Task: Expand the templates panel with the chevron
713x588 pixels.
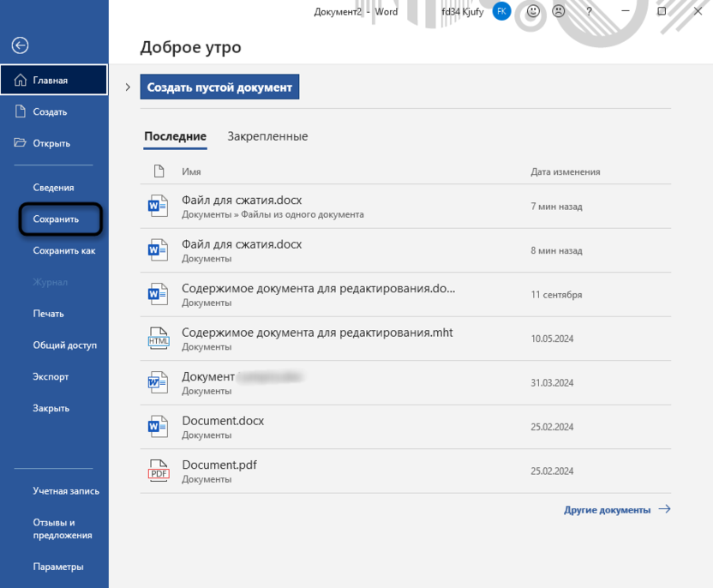Action: click(127, 87)
